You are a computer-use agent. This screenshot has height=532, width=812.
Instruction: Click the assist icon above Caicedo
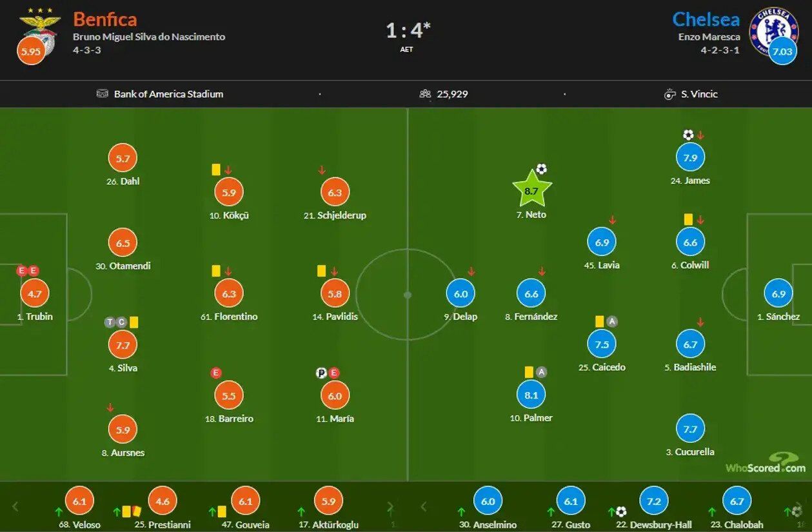tap(612, 321)
